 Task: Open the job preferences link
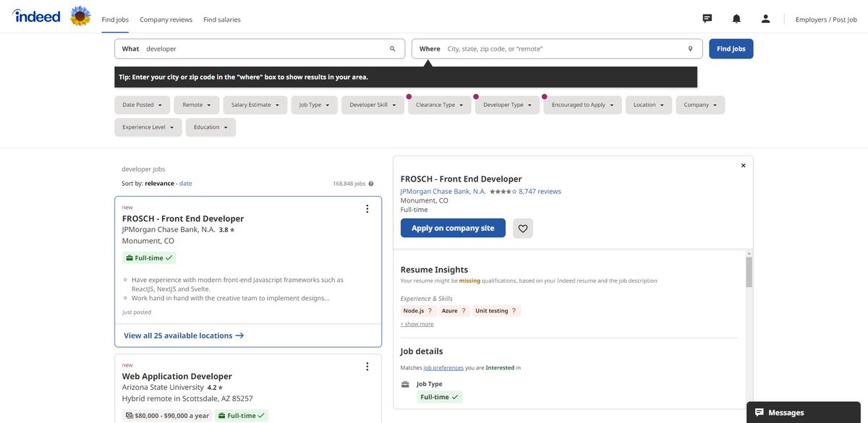pyautogui.click(x=443, y=367)
